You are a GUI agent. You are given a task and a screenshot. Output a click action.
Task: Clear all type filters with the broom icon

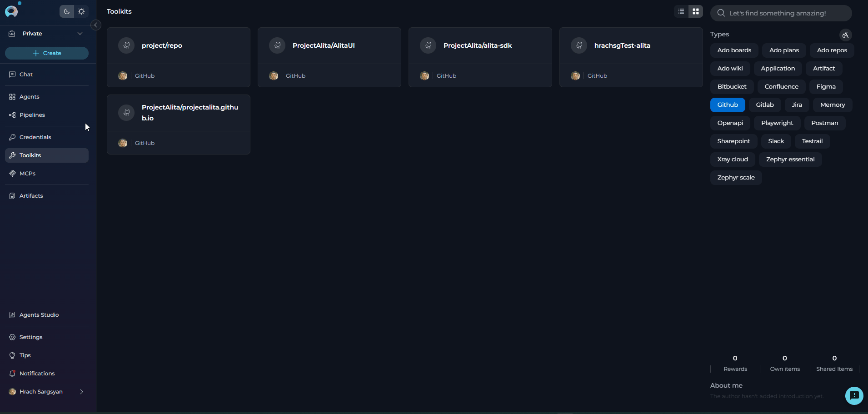pos(845,35)
